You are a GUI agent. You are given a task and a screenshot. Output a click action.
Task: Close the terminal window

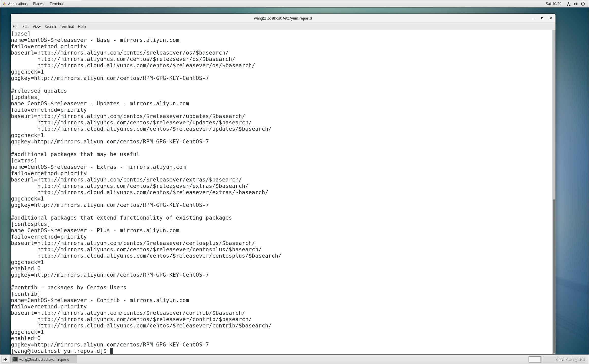[x=551, y=18]
